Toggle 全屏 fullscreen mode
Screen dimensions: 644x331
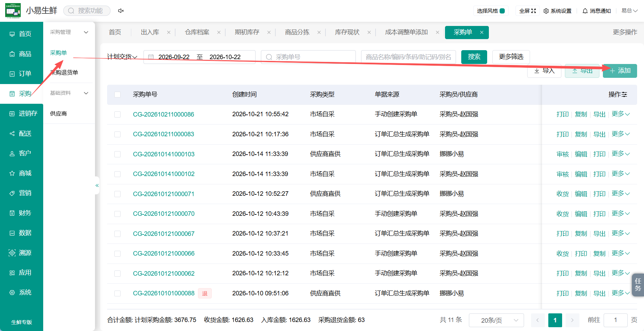(528, 11)
